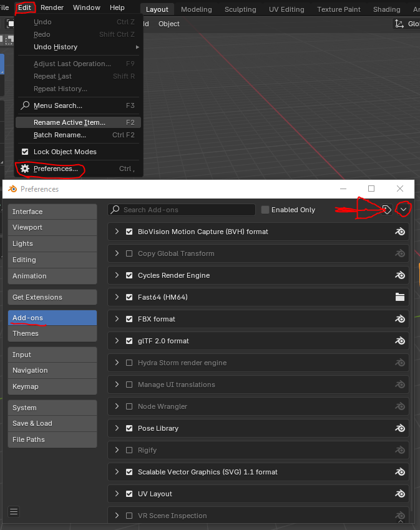This screenshot has width=420, height=530.
Task: Click the Preferences gear icon in Edit menu
Action: (25, 169)
